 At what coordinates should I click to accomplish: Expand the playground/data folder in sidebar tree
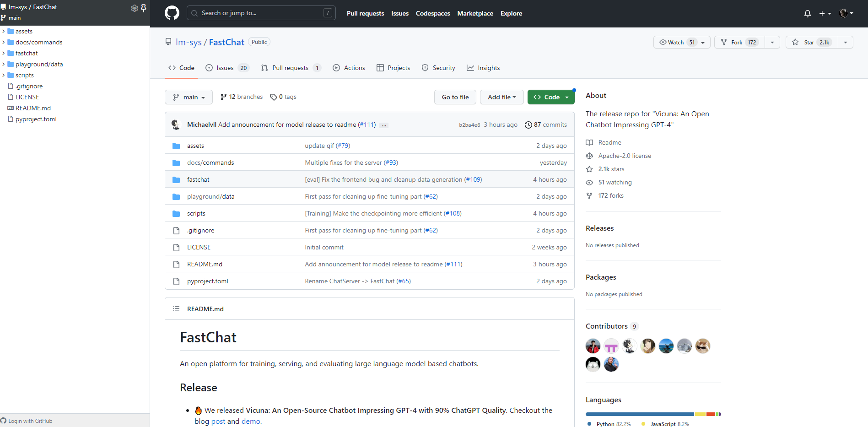tap(3, 64)
